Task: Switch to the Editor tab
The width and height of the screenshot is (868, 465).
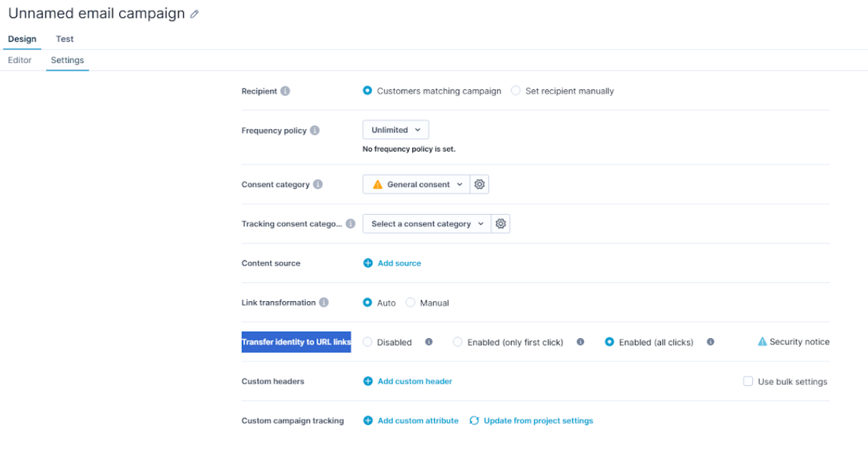Action: click(20, 60)
